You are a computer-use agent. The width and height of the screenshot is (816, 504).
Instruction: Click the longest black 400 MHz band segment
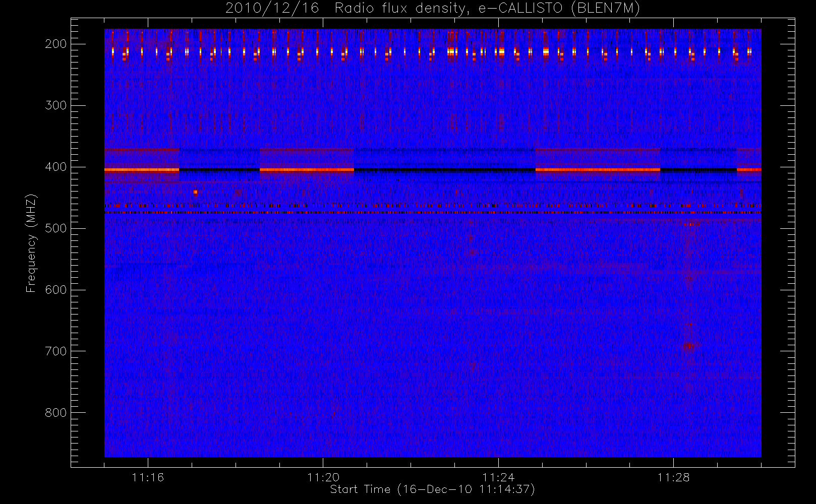tap(444, 170)
